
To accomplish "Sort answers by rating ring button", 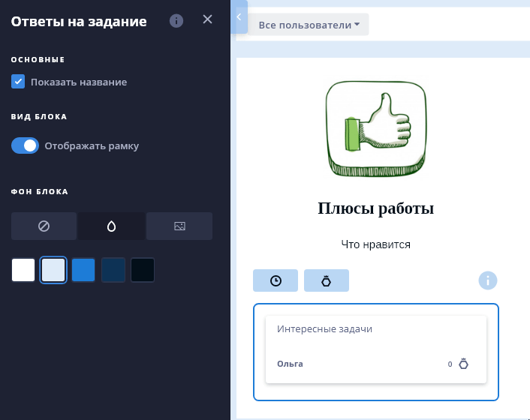I will click(326, 280).
